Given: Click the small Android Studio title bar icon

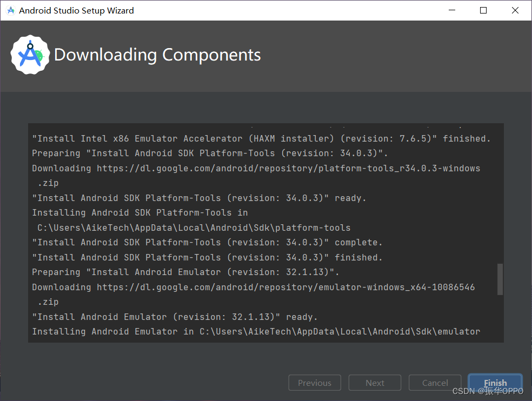Looking at the screenshot, I should [x=11, y=10].
